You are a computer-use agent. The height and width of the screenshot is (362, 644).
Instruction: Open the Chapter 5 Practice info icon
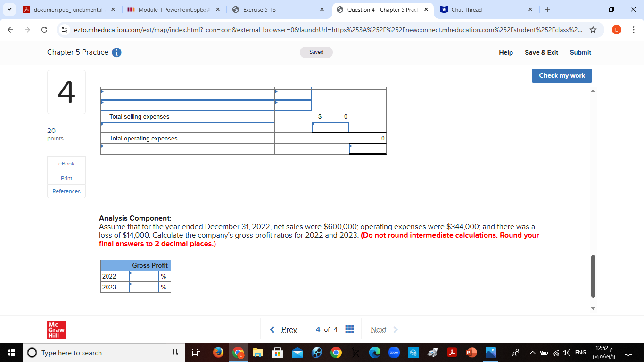pos(116,53)
